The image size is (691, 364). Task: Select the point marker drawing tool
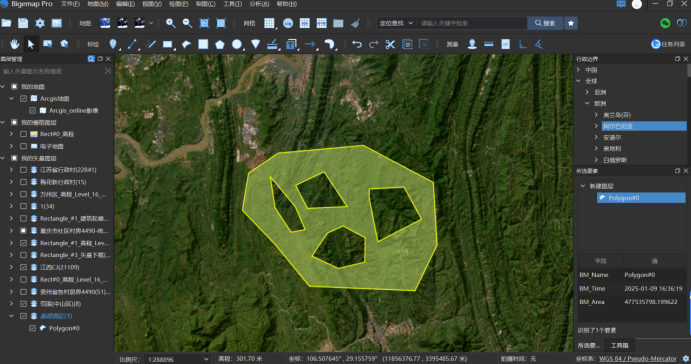point(113,44)
